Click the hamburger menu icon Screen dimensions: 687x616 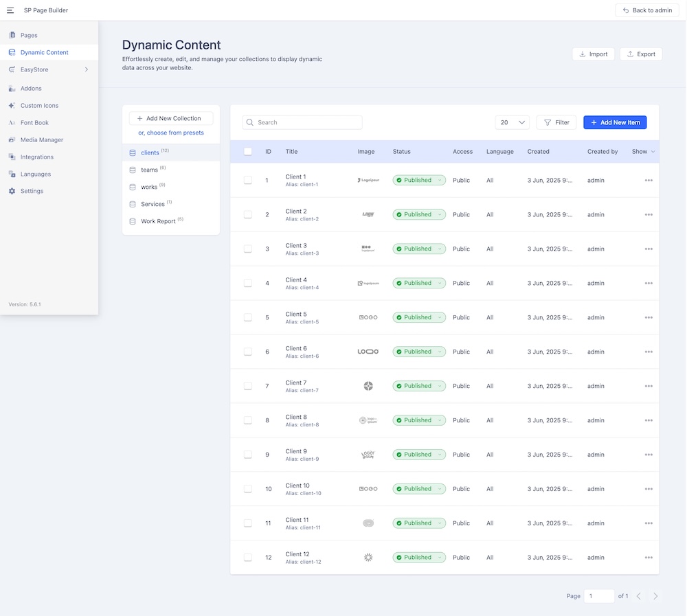pyautogui.click(x=10, y=10)
